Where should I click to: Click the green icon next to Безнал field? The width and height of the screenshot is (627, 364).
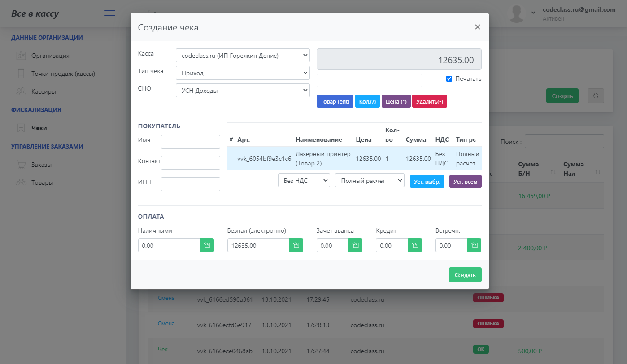296,246
